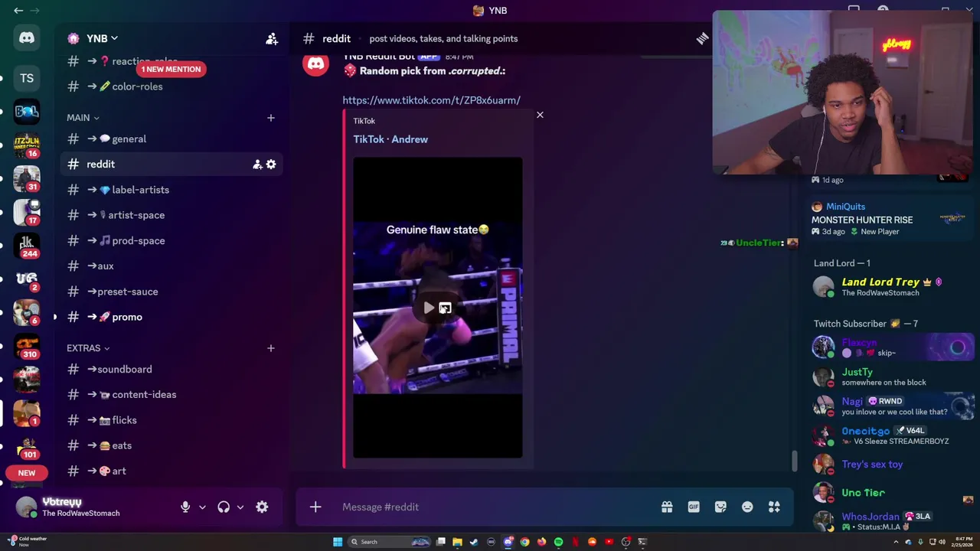Open Nagi member profile

(x=892, y=406)
